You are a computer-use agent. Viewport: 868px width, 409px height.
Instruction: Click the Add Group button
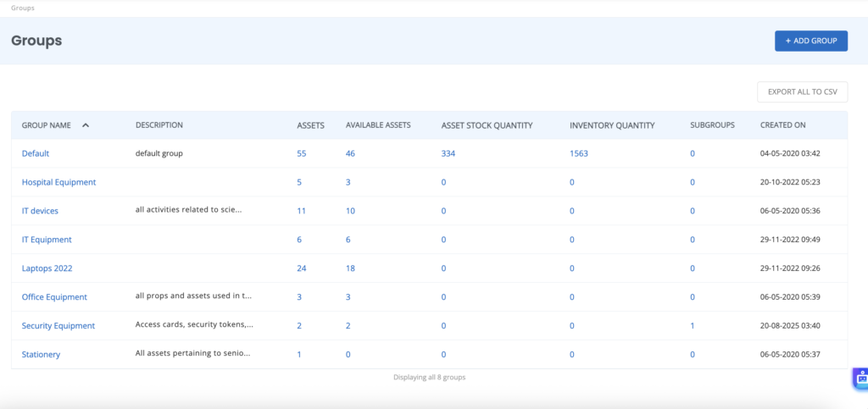810,41
